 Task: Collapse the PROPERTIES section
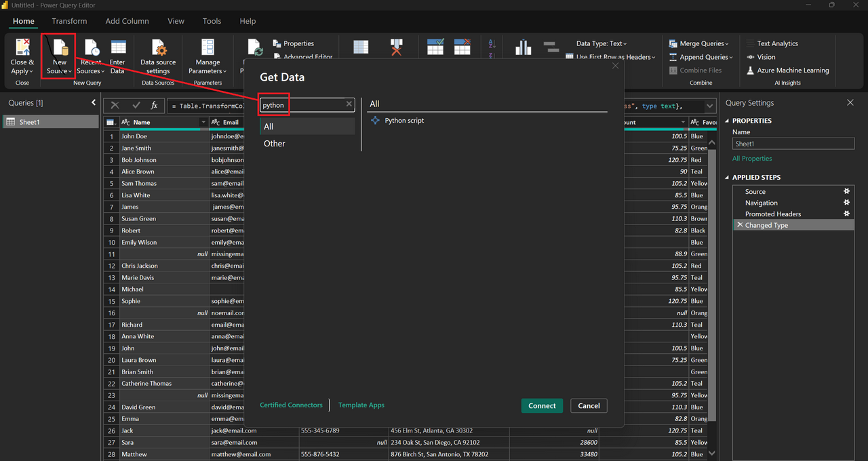[x=728, y=121]
